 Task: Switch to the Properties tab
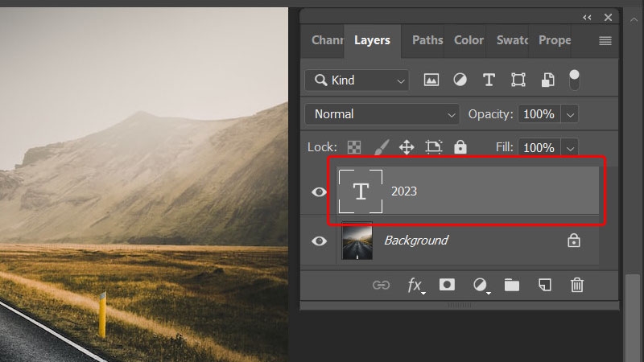coord(555,40)
